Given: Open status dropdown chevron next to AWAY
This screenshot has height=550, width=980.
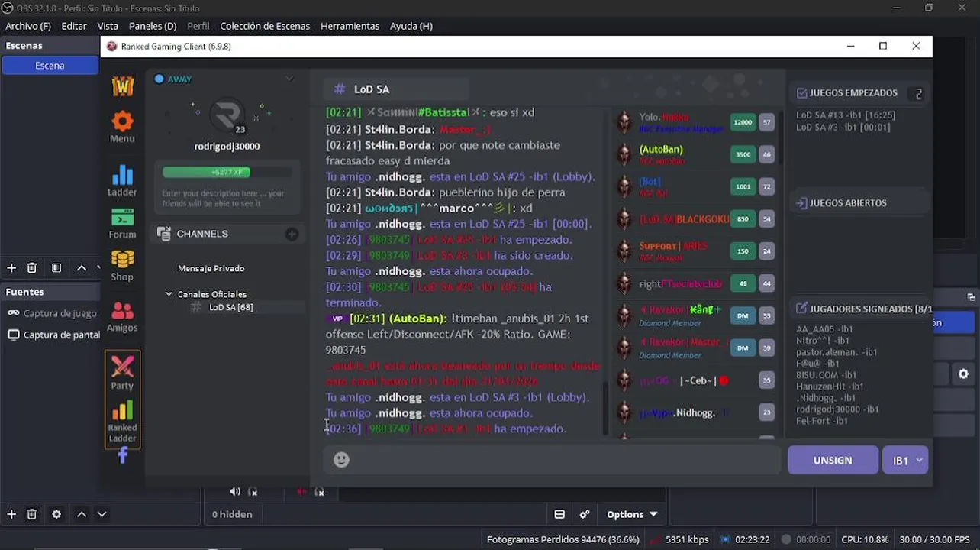Looking at the screenshot, I should pyautogui.click(x=289, y=79).
